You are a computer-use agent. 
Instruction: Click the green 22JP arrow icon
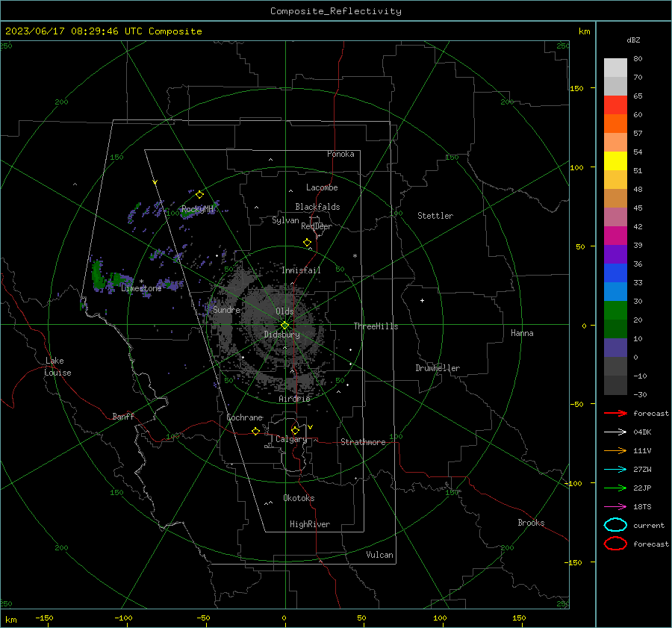coord(615,488)
